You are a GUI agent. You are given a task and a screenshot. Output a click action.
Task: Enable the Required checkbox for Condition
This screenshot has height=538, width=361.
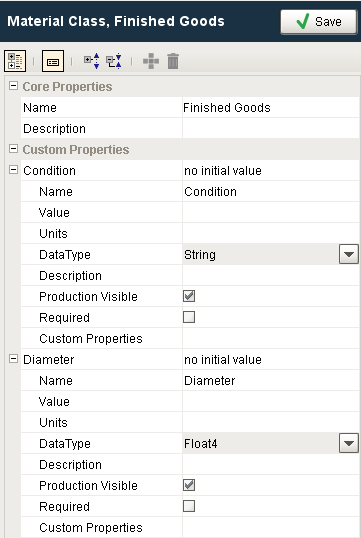[189, 317]
